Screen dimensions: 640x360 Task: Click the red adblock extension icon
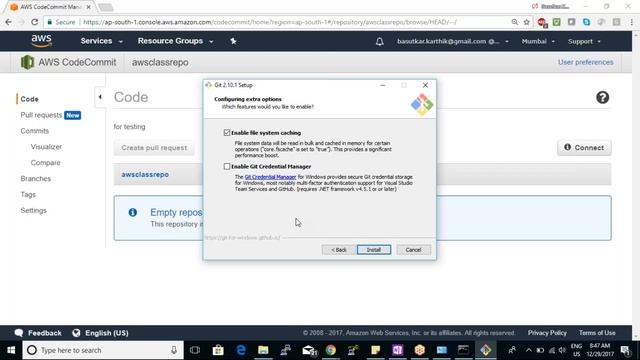(542, 22)
